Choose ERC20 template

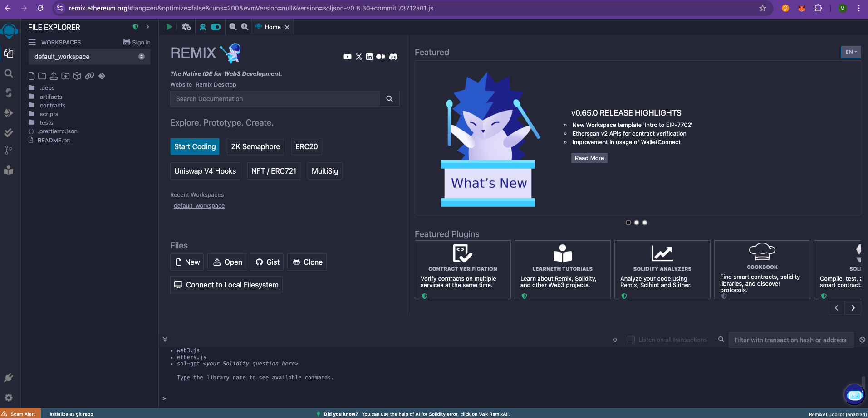[x=306, y=146]
